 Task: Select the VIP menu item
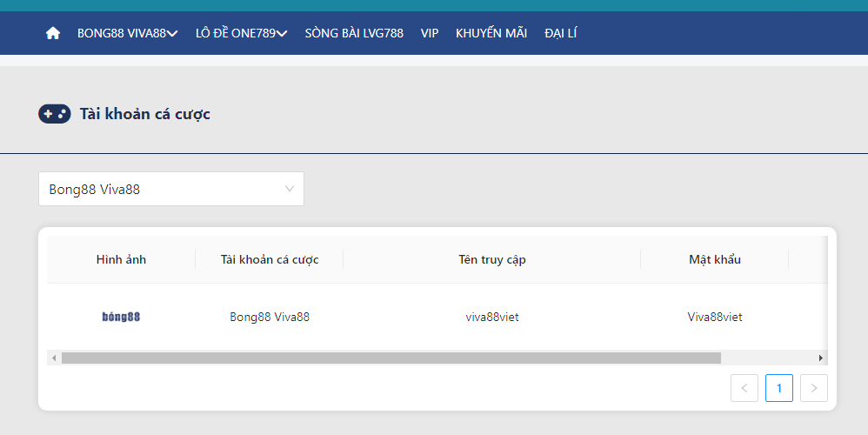pos(430,33)
